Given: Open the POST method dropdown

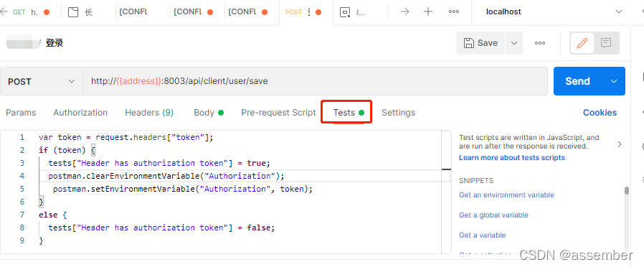Looking at the screenshot, I should click(42, 81).
